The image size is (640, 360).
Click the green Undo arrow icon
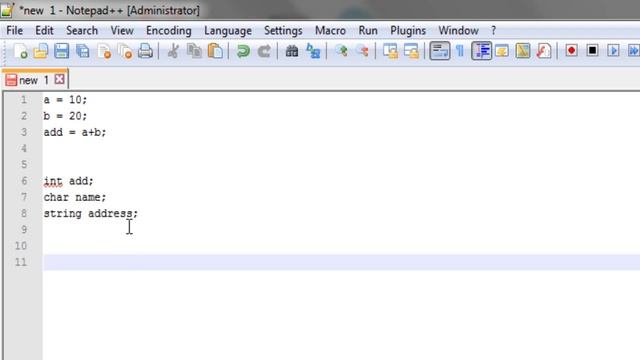243,51
